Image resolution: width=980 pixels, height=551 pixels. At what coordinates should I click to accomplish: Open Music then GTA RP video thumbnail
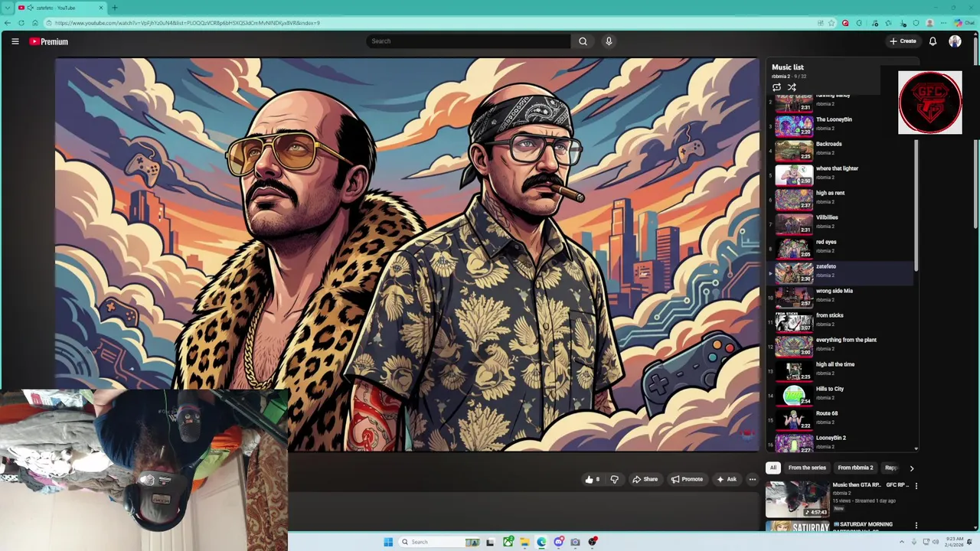(797, 499)
